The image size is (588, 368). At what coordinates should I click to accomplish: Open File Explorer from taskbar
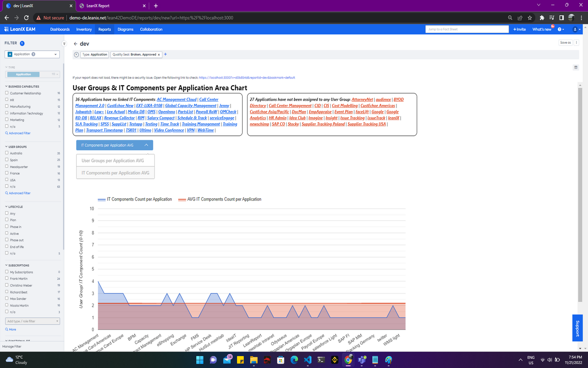coord(254,360)
